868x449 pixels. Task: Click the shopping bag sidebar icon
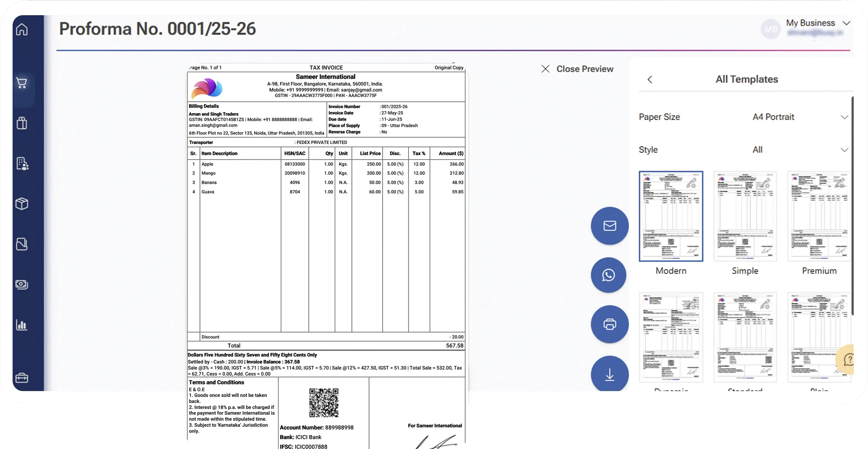coord(22,123)
